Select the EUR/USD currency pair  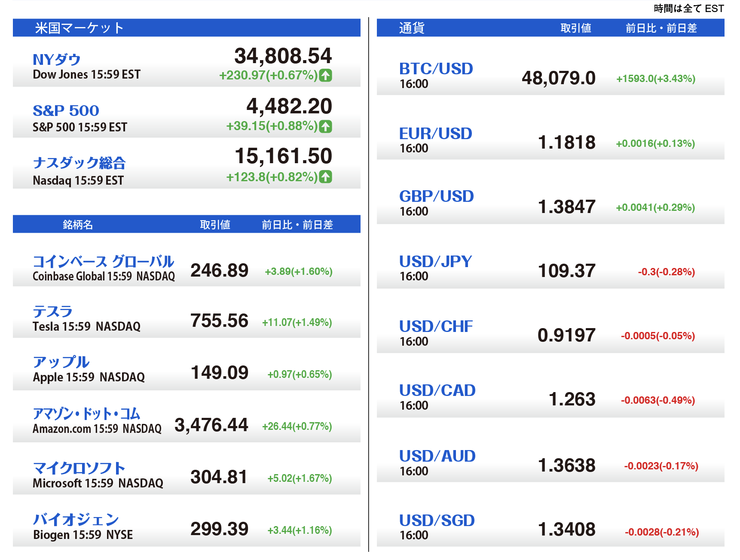tap(435, 134)
